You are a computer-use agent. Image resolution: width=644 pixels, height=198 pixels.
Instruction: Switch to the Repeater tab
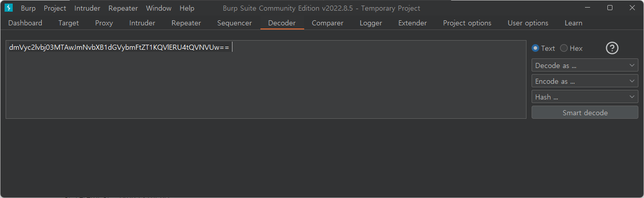coord(186,23)
